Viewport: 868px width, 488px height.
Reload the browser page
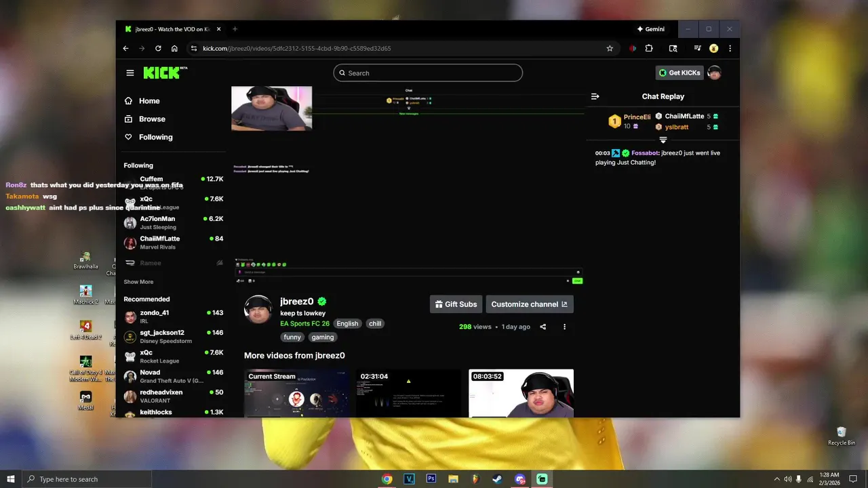[158, 48]
